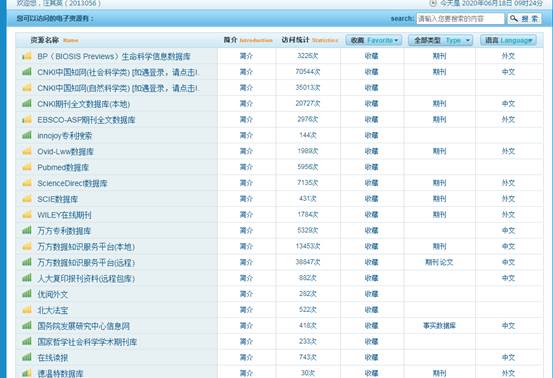Click 收藏 in the CNKI期刊全文数据库(本地) row
553x378 pixels.
(x=371, y=104)
